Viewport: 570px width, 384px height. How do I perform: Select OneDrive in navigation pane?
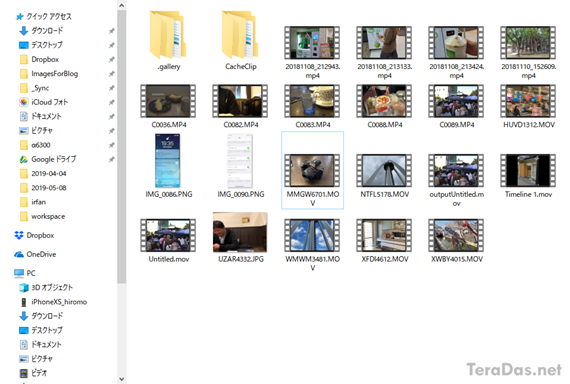pos(35,254)
